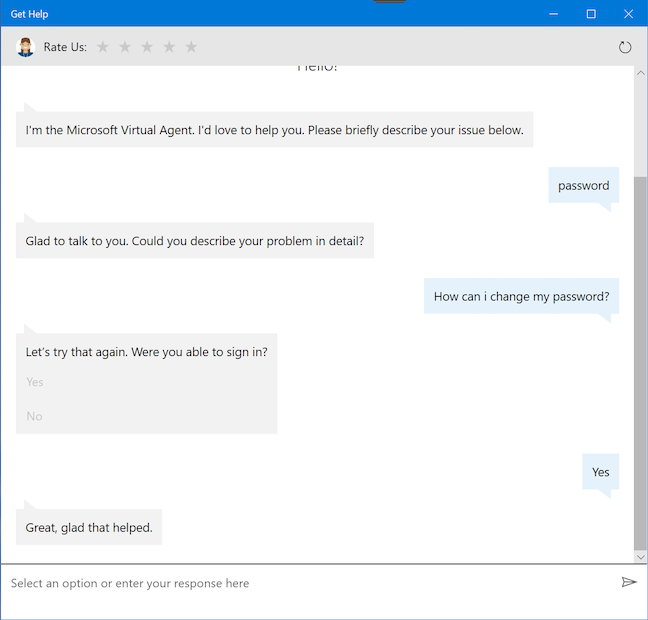Click the 'Great, glad that helped.' message
This screenshot has width=648, height=620.
pyautogui.click(x=89, y=527)
